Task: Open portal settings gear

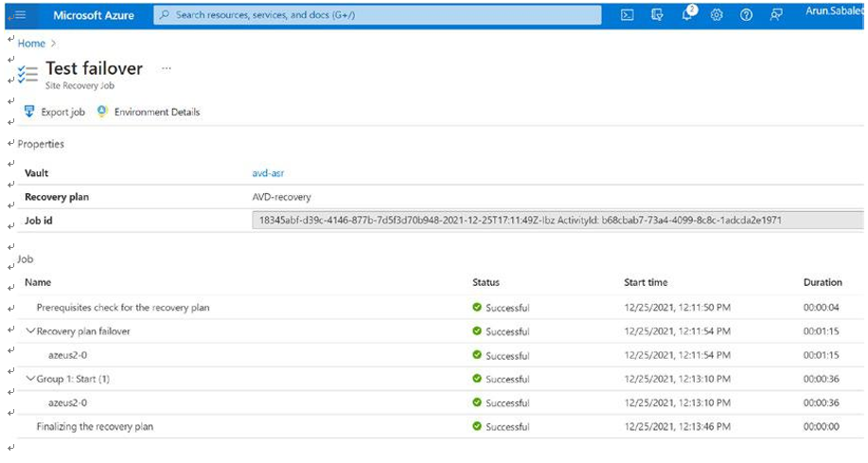Action: coord(717,15)
